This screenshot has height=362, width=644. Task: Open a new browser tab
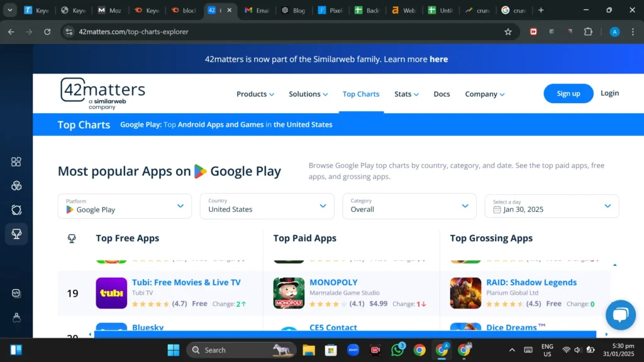541,10
